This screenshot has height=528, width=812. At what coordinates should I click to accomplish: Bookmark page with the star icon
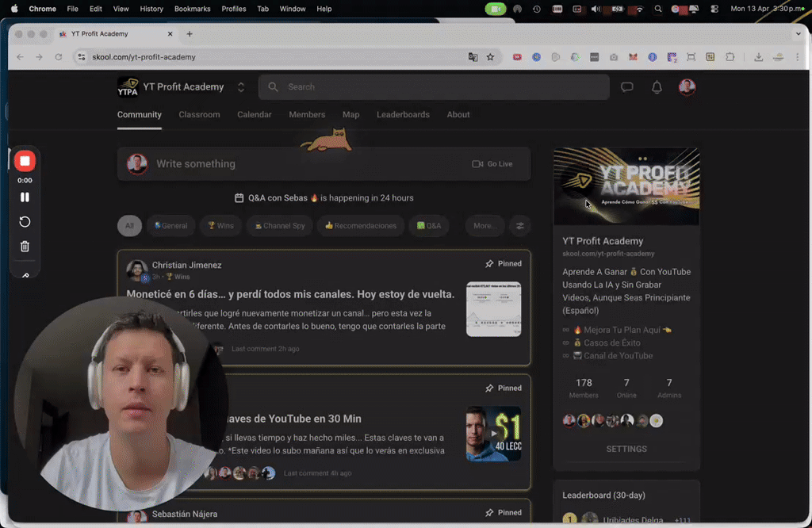point(490,57)
